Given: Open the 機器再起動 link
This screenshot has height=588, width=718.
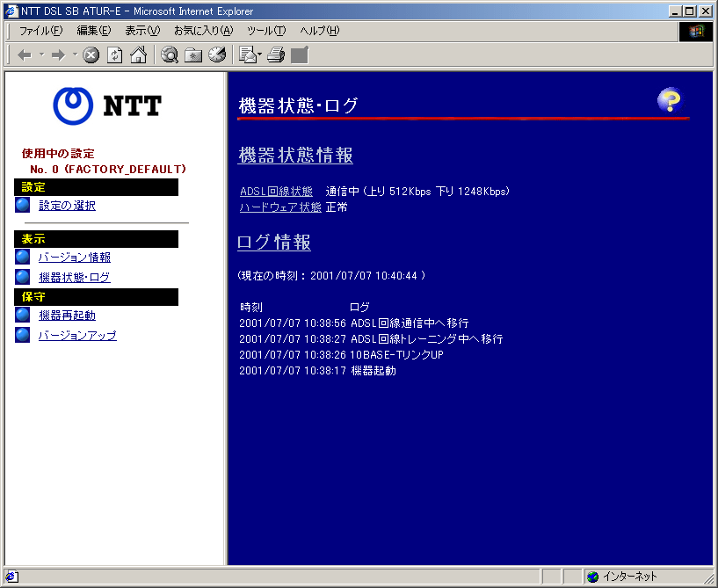Looking at the screenshot, I should 68,316.
